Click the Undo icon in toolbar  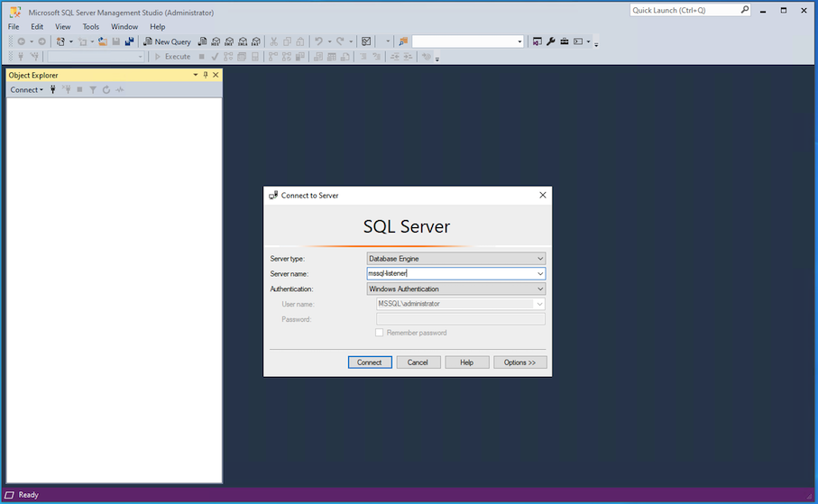click(318, 41)
